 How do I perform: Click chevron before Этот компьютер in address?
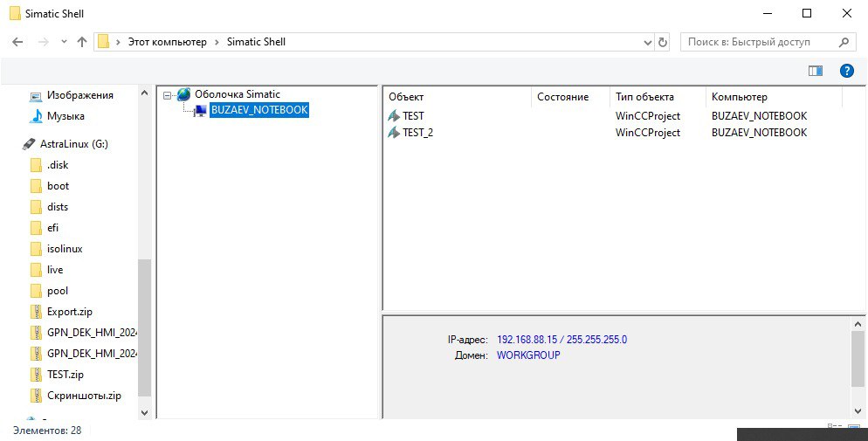(x=118, y=42)
